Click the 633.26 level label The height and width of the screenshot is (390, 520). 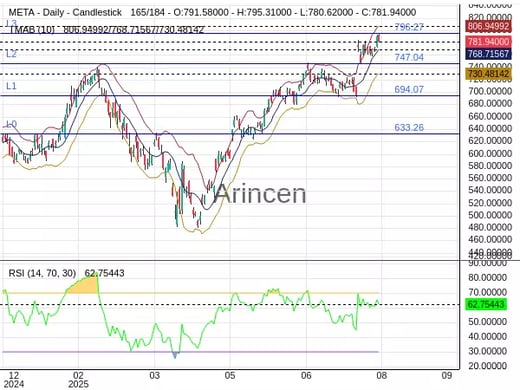[409, 128]
